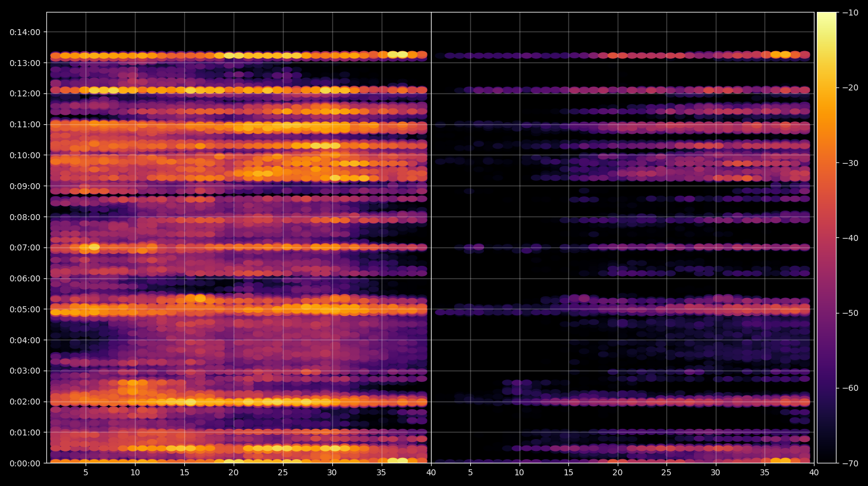Select the 0:04:00 y-axis tick label
Image resolution: width=868 pixels, height=486 pixels.
25,340
